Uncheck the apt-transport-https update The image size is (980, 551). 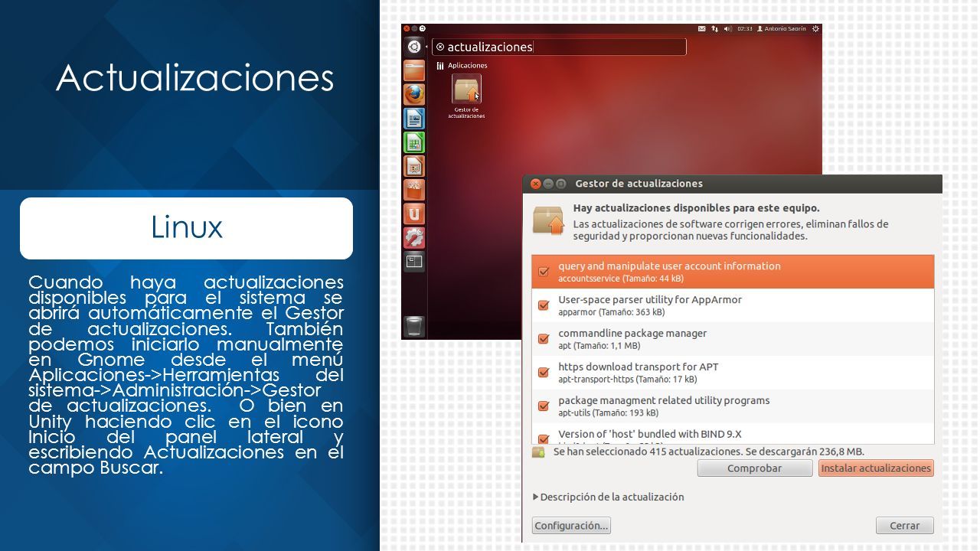point(544,373)
